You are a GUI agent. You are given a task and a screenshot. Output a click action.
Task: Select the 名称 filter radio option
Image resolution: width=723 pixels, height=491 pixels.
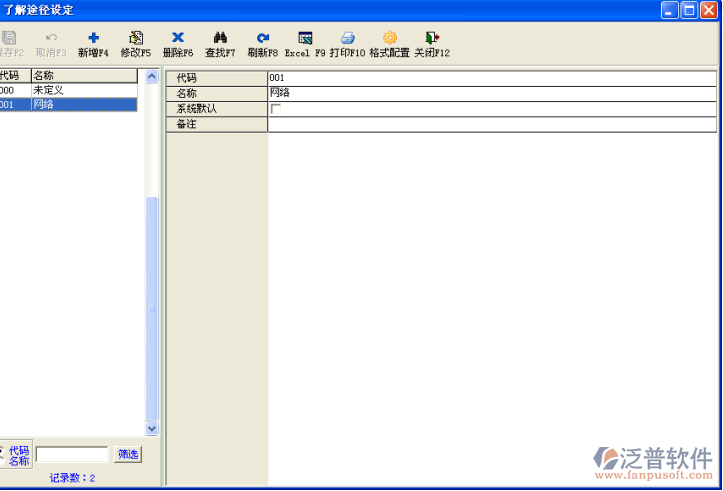[x=19, y=461]
